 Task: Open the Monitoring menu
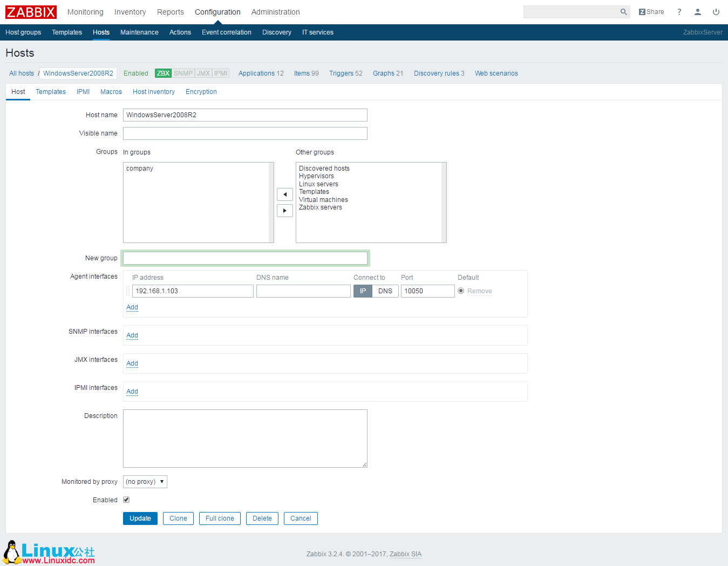(85, 11)
